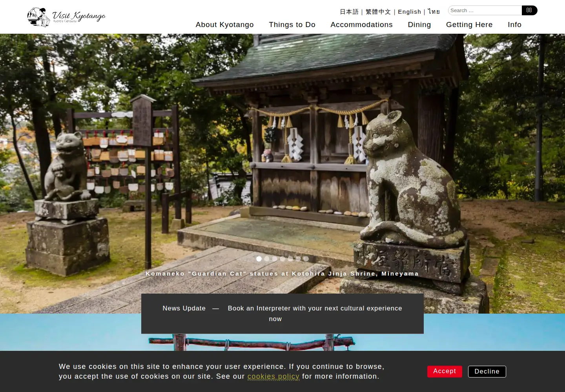Switch language to Traditional Chinese (繁體中文)
565x392 pixels.
click(x=378, y=12)
